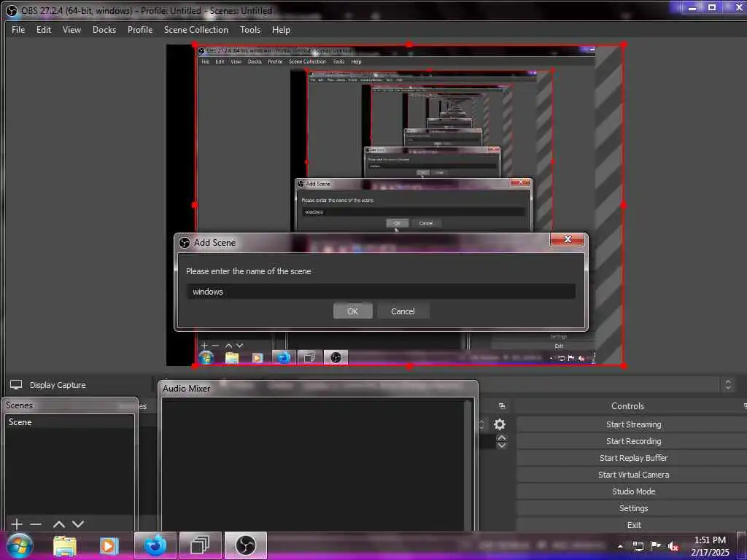Click the OBS Studio taskbar icon

click(x=245, y=545)
